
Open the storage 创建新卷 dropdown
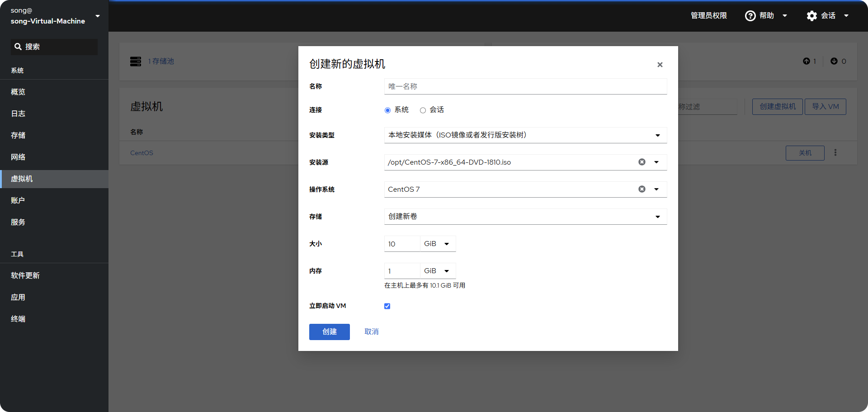525,217
